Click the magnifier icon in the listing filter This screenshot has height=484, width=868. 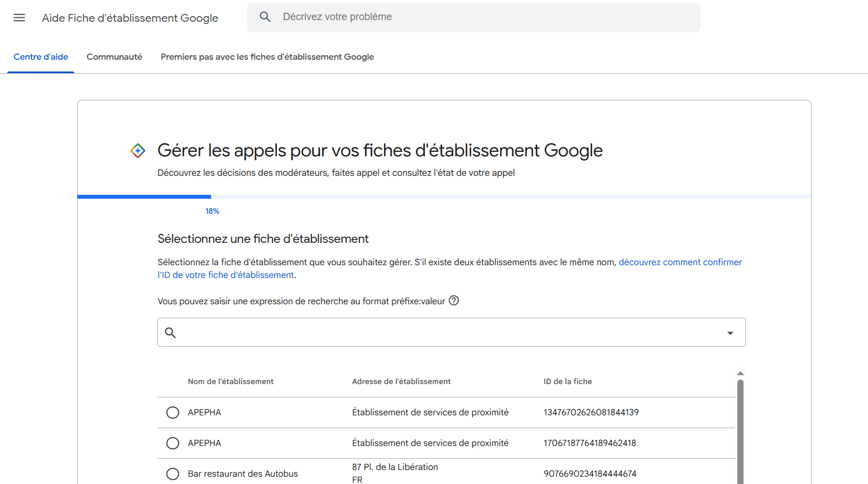tap(170, 333)
